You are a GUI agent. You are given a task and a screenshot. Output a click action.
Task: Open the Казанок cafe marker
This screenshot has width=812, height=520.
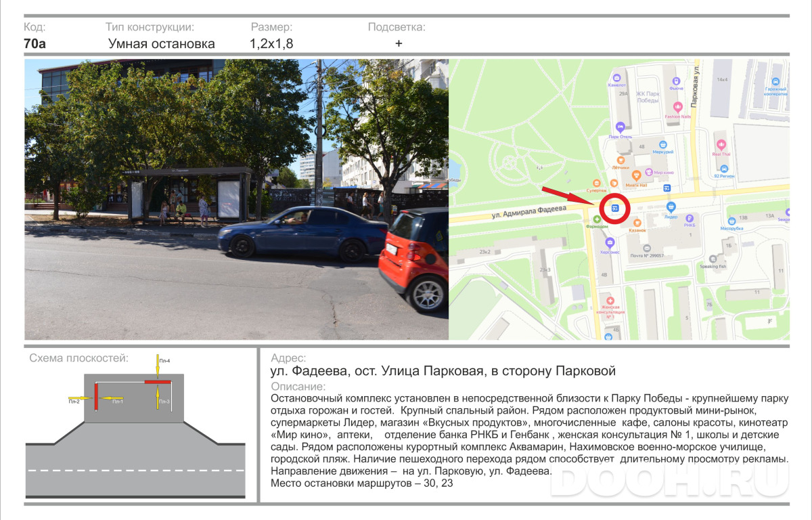[x=637, y=221]
